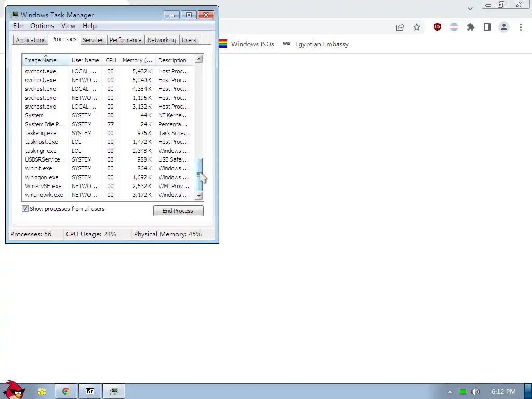
Task: Open the Help menu
Action: (89, 26)
